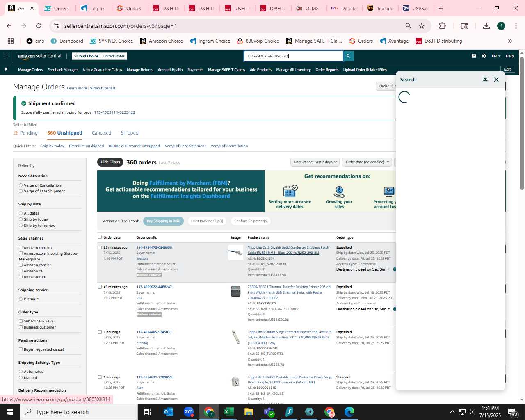
Task: Open Zoom from the taskbar
Action: [x=189, y=412]
